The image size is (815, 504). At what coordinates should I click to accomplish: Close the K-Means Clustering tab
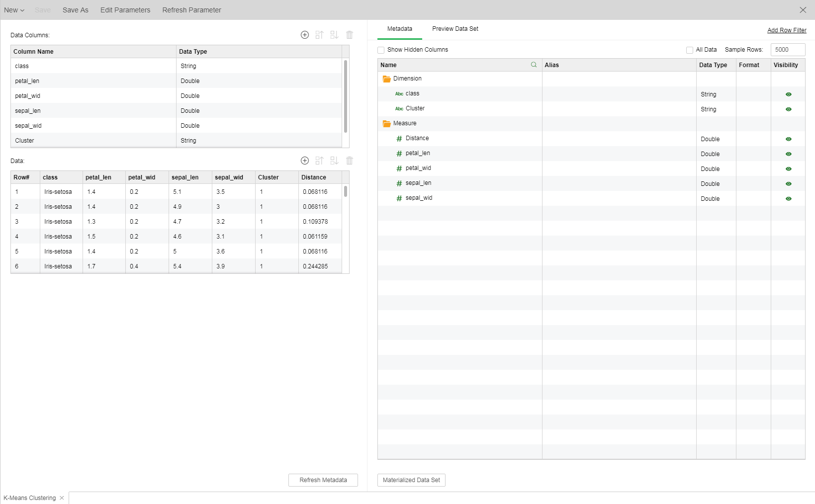click(x=62, y=498)
